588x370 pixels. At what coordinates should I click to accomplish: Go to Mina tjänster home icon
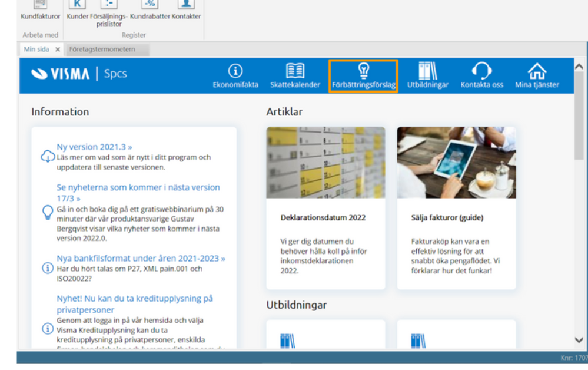[537, 72]
